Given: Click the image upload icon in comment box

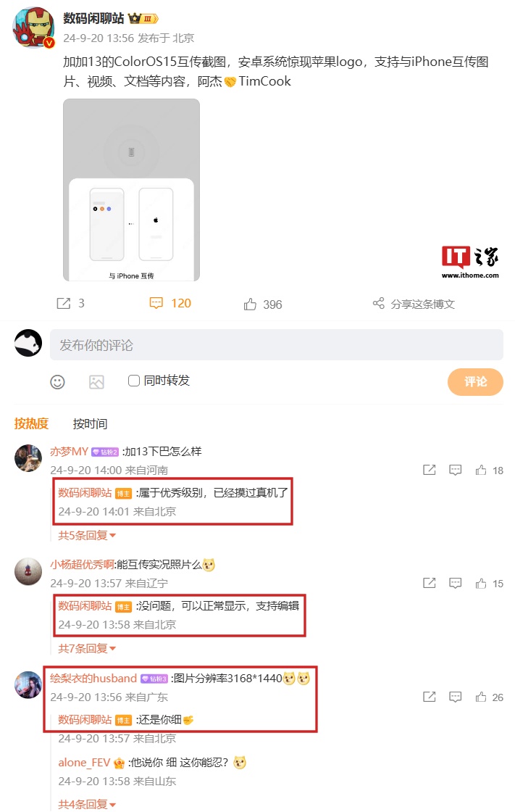Looking at the screenshot, I should coord(97,382).
